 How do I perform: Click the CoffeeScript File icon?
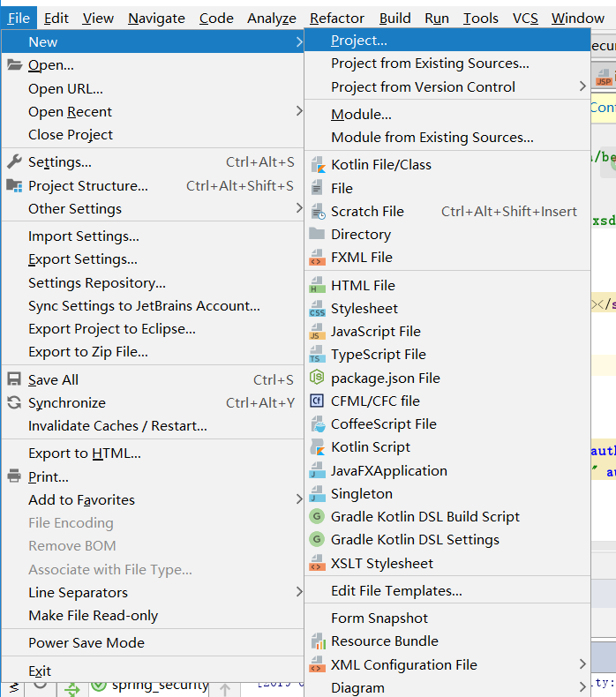[x=318, y=424]
